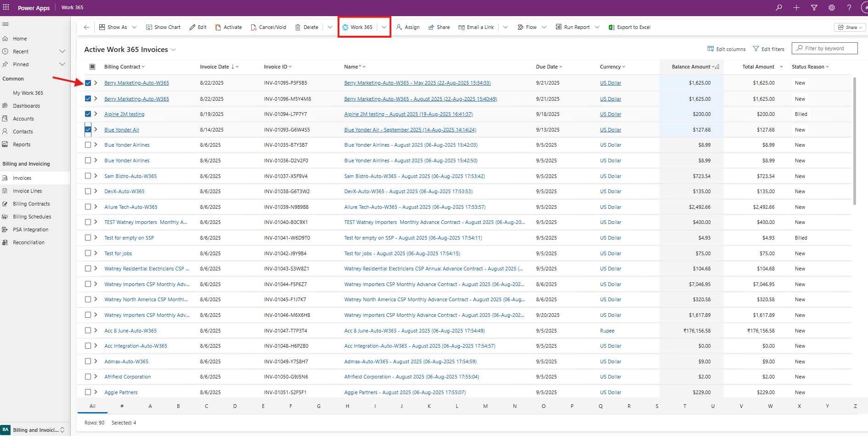Click the Assign command

coord(408,27)
